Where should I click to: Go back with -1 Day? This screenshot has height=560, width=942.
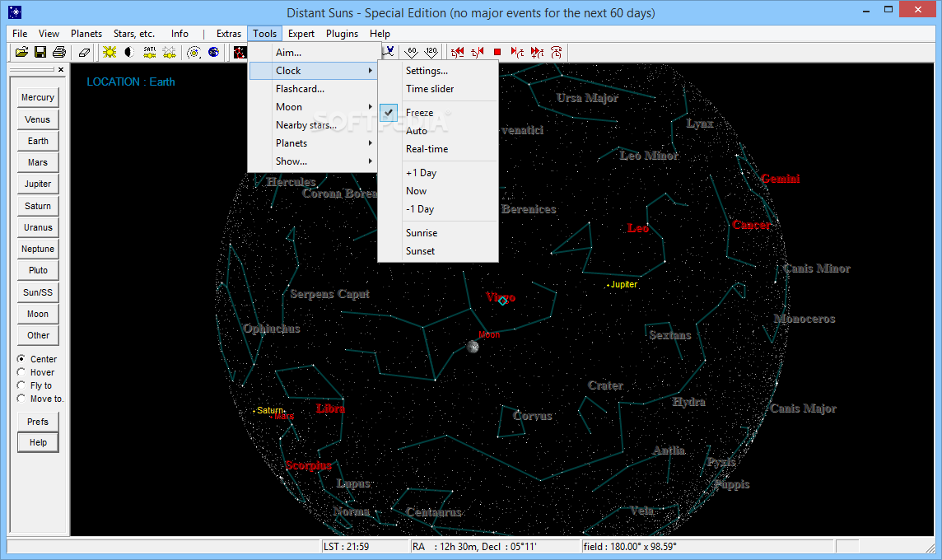click(x=438, y=208)
